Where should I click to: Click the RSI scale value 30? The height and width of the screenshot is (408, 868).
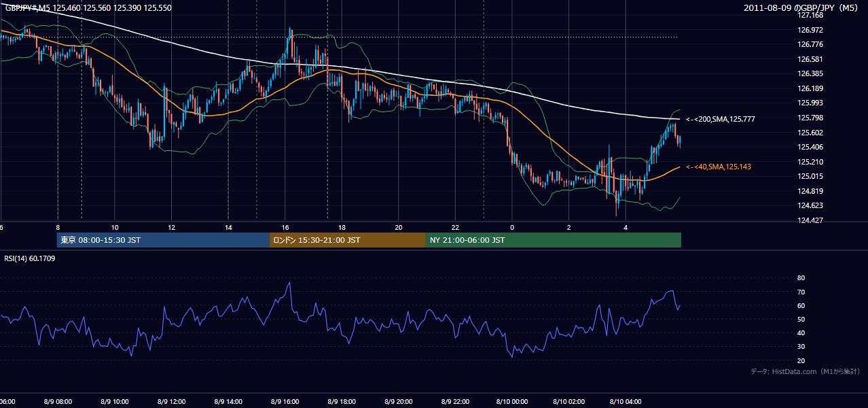click(801, 347)
